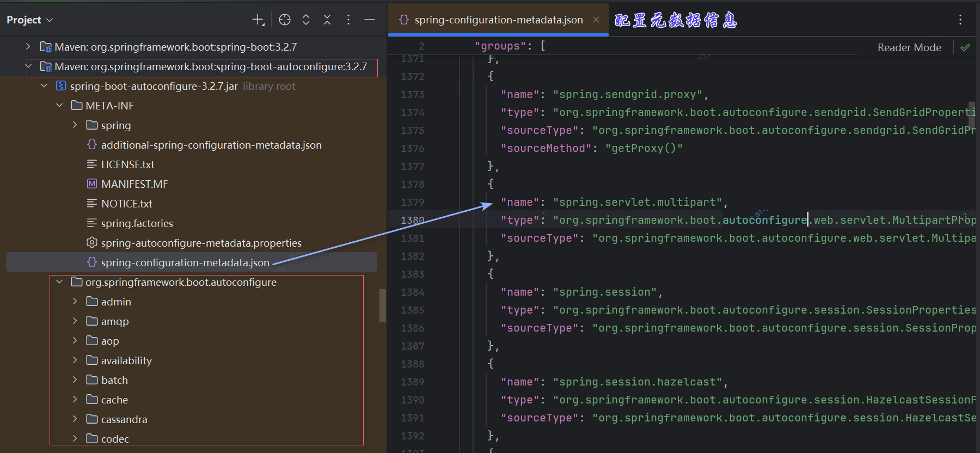Viewport: 980px width, 453px height.
Task: Click gear icon of spring-autoconfigure-metadata.properties
Action: click(92, 243)
